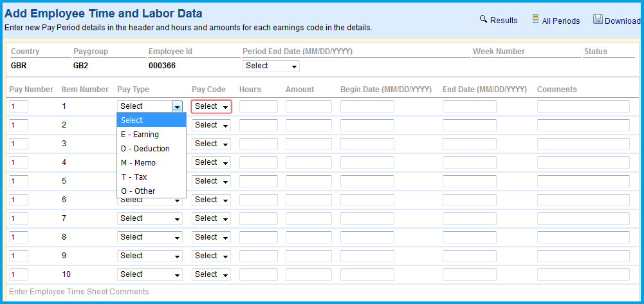
Task: Click the Download floppy disk icon
Action: [x=598, y=19]
